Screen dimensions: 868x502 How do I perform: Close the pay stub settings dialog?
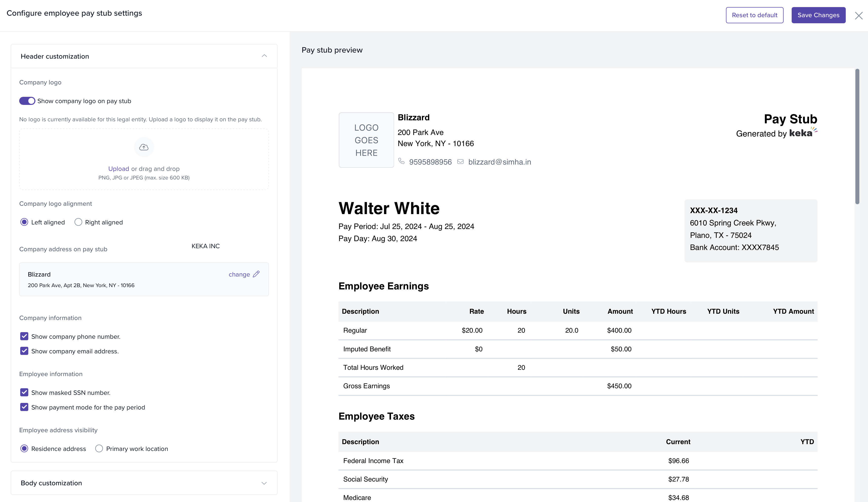[859, 15]
